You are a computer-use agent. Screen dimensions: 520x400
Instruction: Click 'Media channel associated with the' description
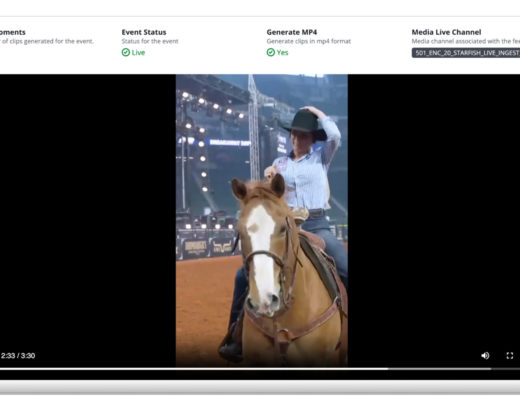point(461,41)
